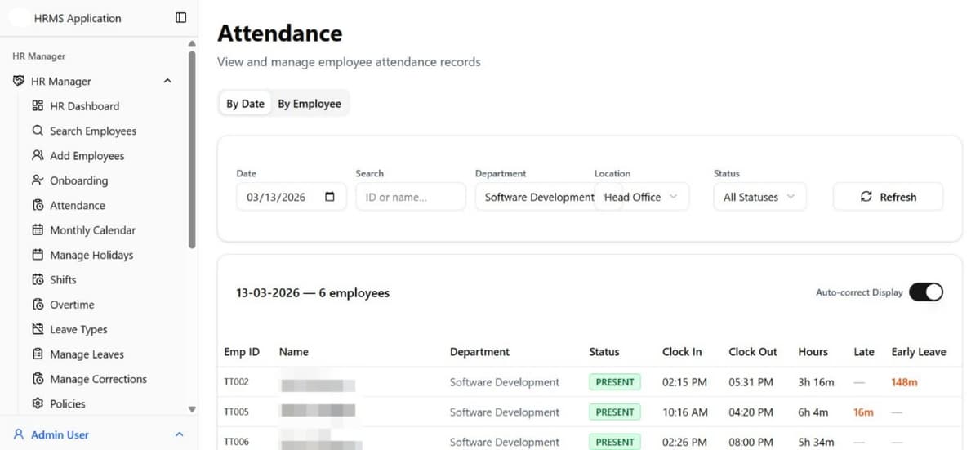Open the Manage Corrections link
The height and width of the screenshot is (450, 980).
pos(98,379)
